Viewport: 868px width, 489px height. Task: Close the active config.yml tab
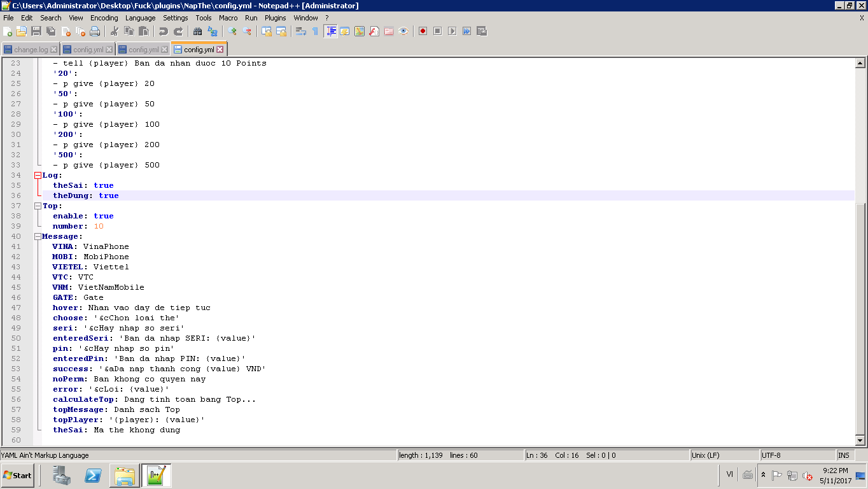[220, 50]
